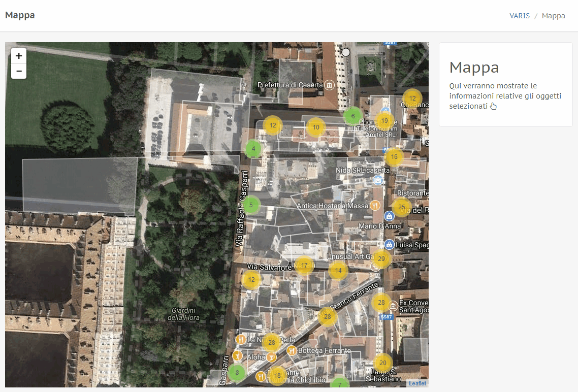Select the large gray polygon over the lawn

pyautogui.click(x=79, y=186)
